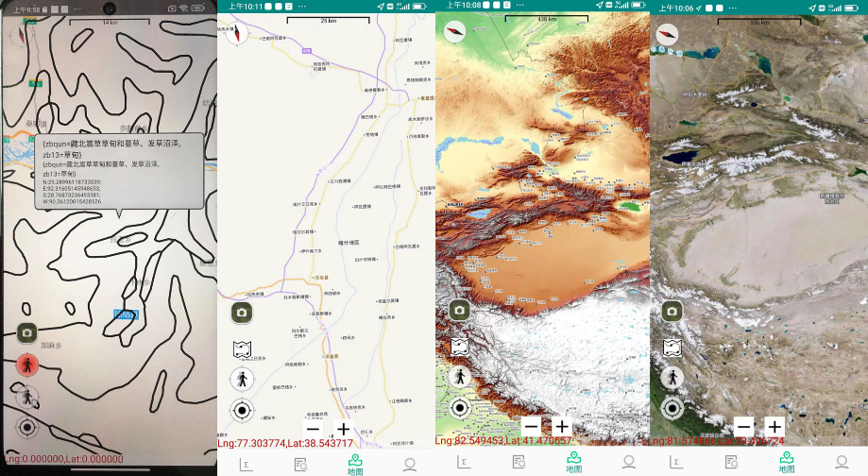Open the layers icon on the terrain relief map
Image resolution: width=868 pixels, height=476 pixels.
460,345
